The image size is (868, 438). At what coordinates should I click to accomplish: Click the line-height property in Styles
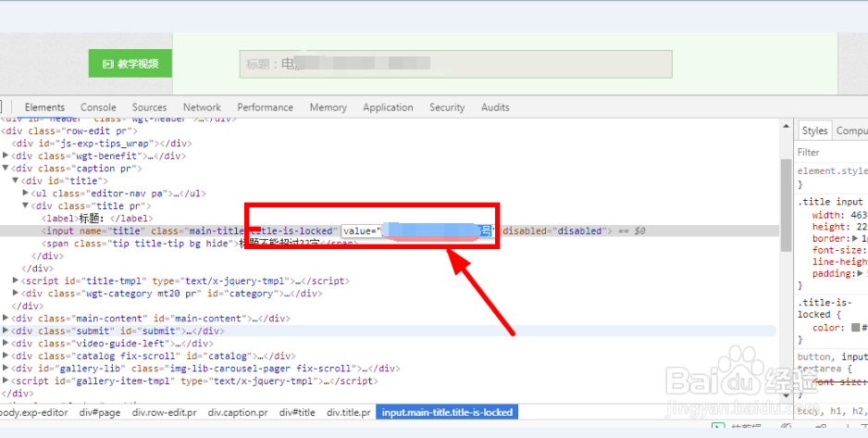coord(839,262)
